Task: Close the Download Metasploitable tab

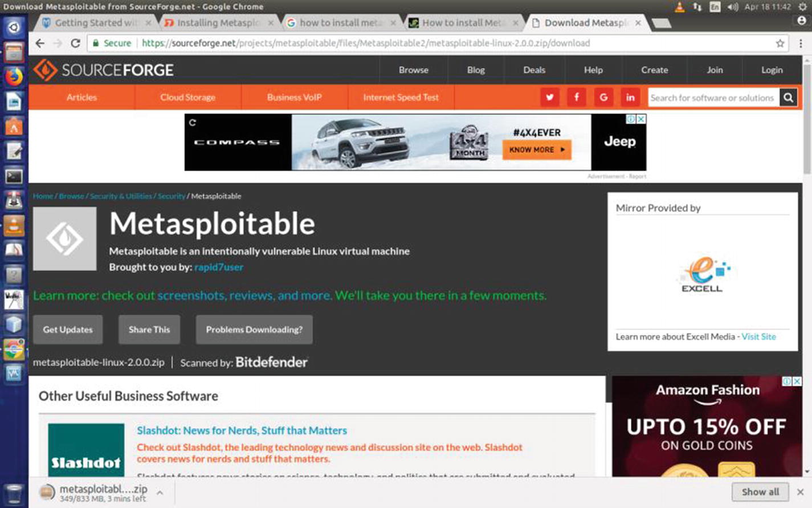Action: [638, 23]
